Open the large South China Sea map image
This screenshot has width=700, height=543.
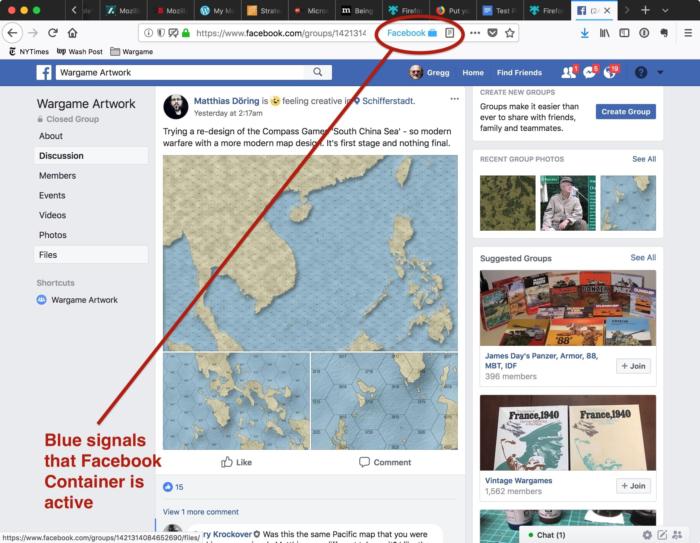point(310,253)
